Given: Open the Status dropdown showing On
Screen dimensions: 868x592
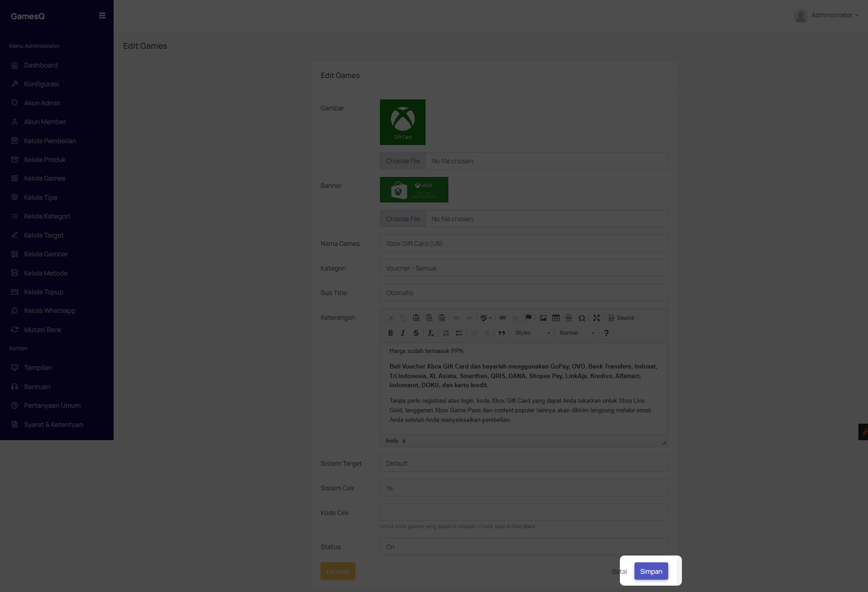Looking at the screenshot, I should pos(524,547).
